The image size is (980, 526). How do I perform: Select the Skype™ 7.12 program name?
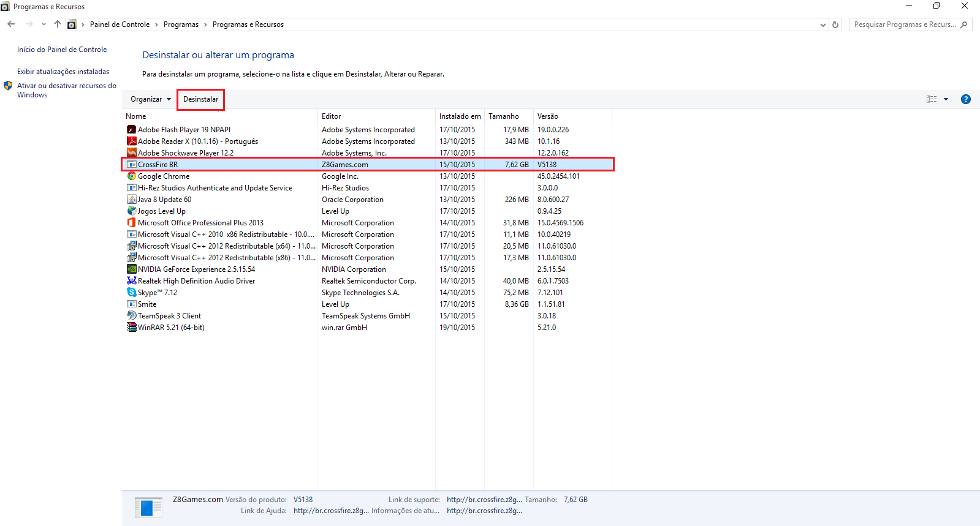pos(158,293)
